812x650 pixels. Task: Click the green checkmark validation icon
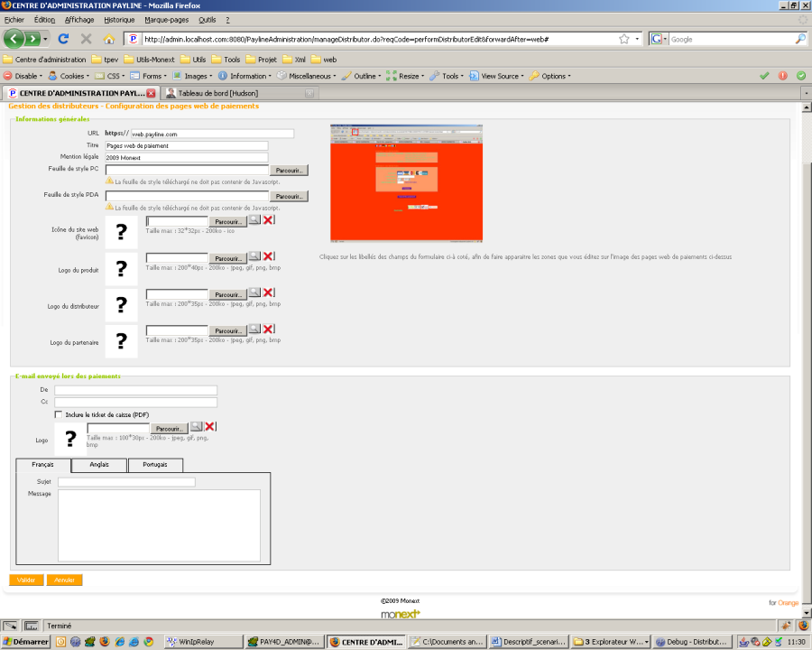(x=764, y=76)
